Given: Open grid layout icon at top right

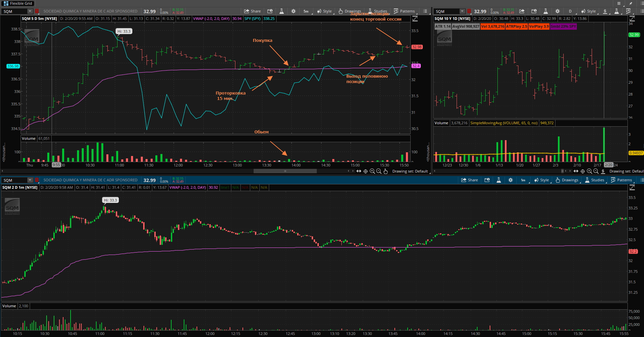Looking at the screenshot, I should tap(619, 3).
